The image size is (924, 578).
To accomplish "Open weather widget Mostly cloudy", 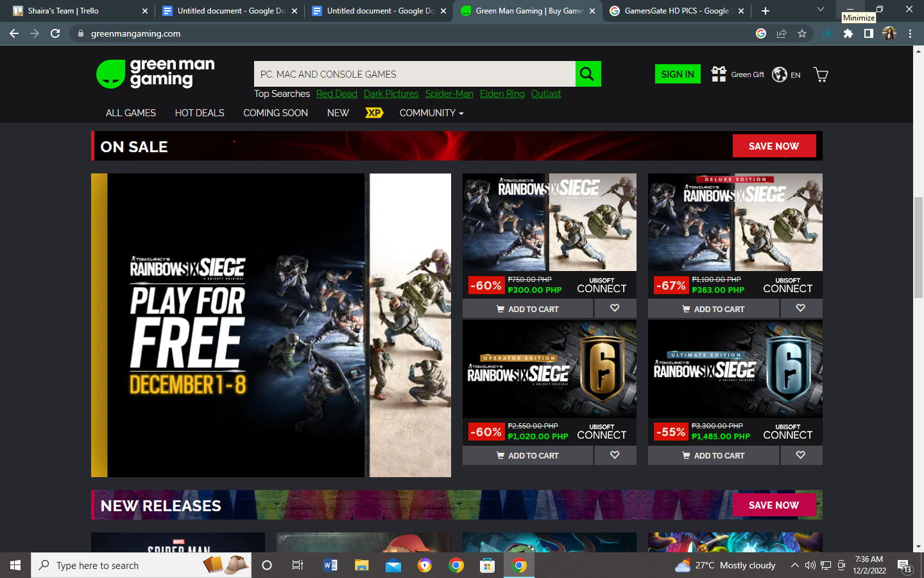I will click(725, 565).
